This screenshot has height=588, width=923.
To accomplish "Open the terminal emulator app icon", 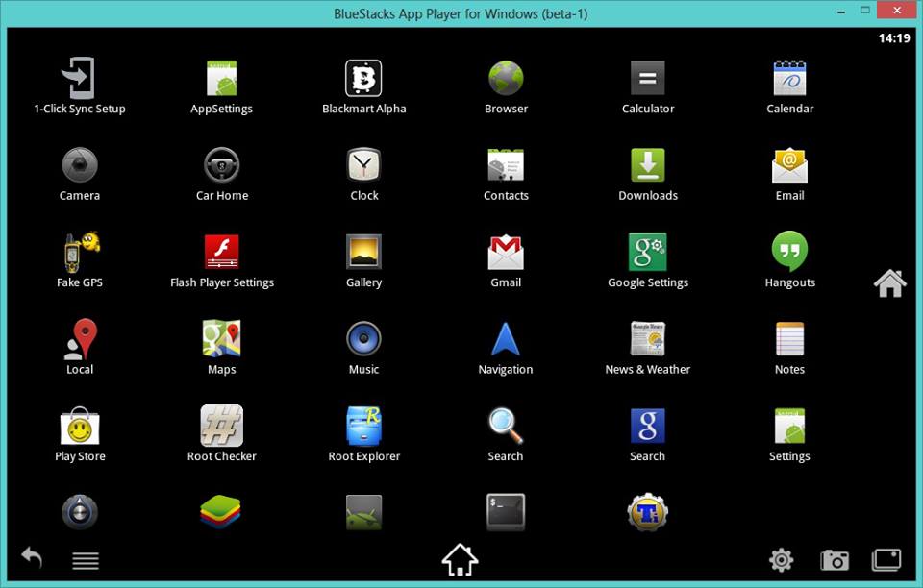I will click(506, 511).
